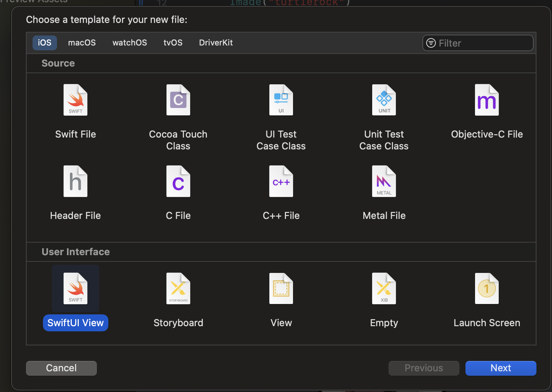The image size is (552, 392).
Task: Select the Launch Screen template icon
Action: tap(487, 288)
